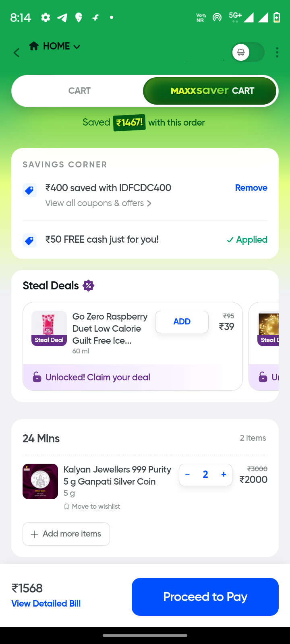Add Go Zero Raspberry ice cream deal
The width and height of the screenshot is (290, 644).
tap(182, 322)
